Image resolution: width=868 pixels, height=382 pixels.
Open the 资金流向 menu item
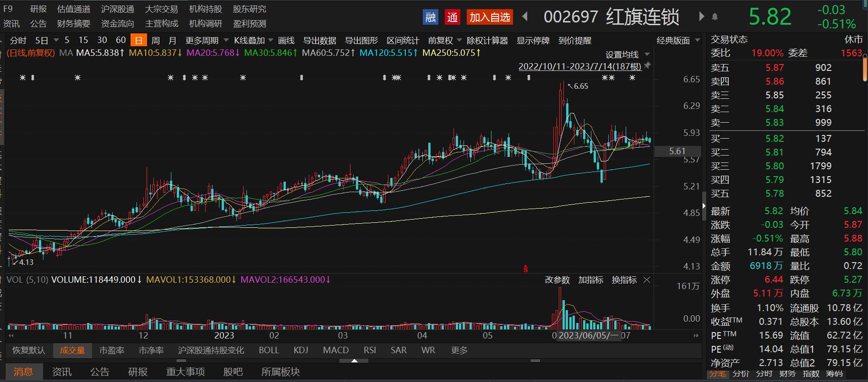tap(117, 24)
